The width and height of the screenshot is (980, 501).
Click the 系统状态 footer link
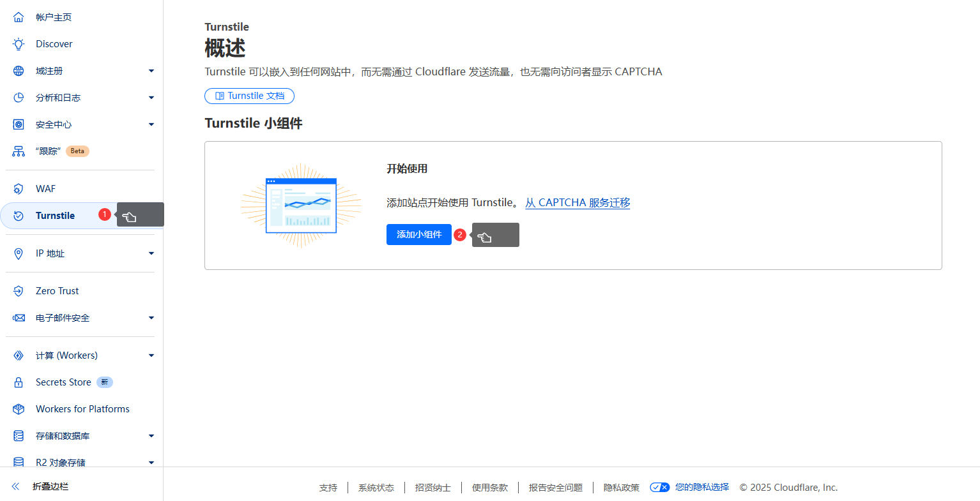[376, 488]
